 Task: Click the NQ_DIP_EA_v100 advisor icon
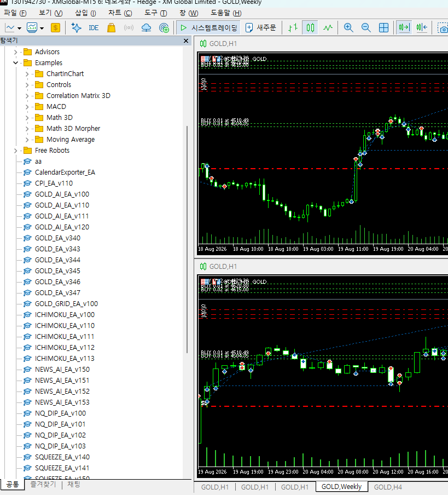click(28, 413)
